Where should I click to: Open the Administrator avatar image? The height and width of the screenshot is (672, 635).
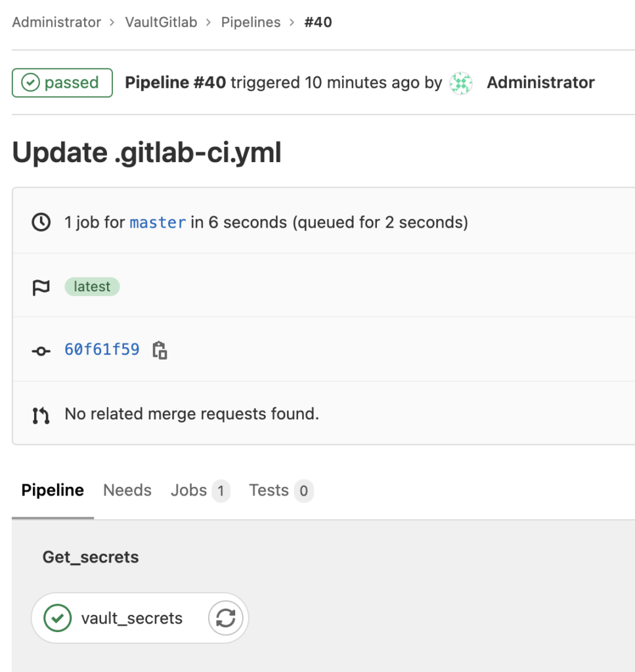[x=460, y=83]
